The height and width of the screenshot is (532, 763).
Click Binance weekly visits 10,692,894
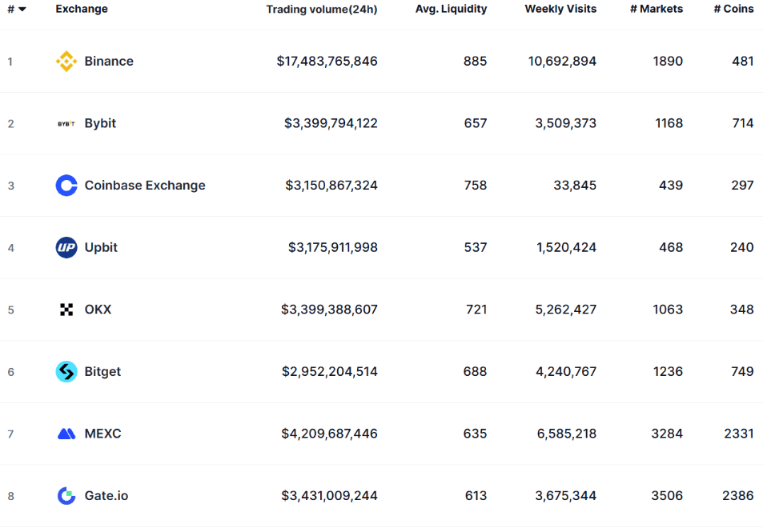pos(562,62)
